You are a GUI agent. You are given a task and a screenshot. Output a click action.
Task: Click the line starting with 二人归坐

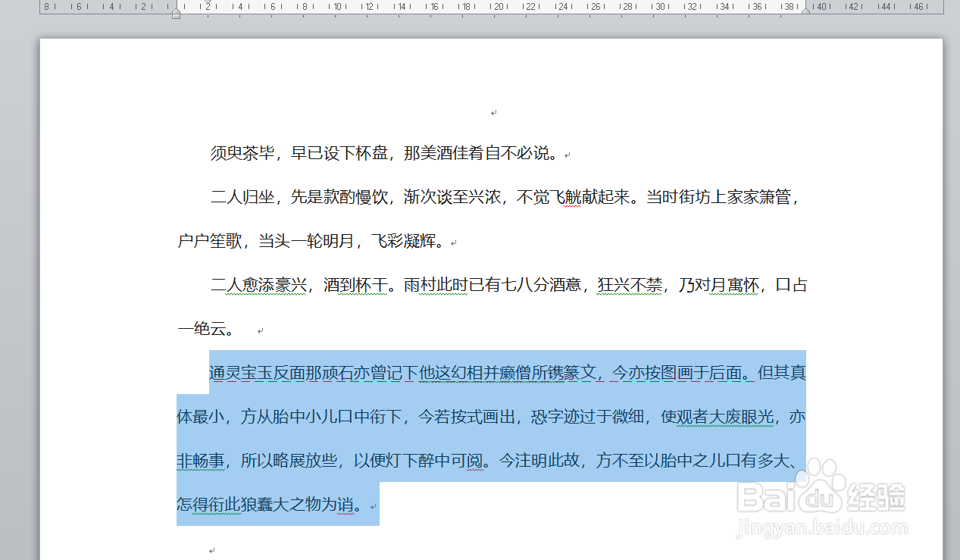303,196
